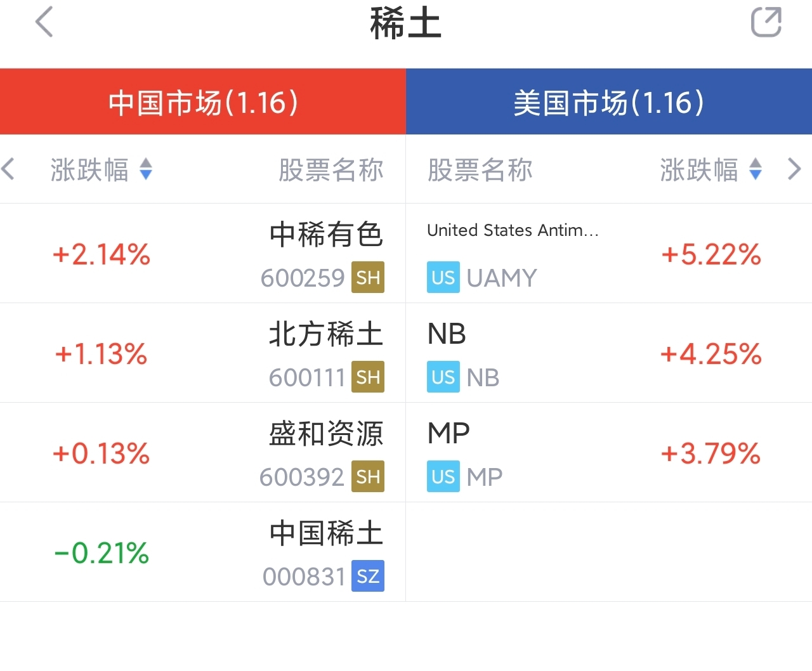The width and height of the screenshot is (812, 671).
Task: Sort China market by 涨跌幅 arrows
Action: coord(146,169)
